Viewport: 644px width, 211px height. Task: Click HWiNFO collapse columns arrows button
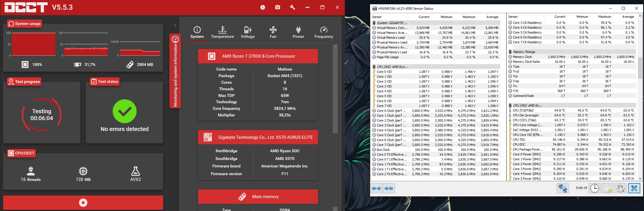(389, 188)
